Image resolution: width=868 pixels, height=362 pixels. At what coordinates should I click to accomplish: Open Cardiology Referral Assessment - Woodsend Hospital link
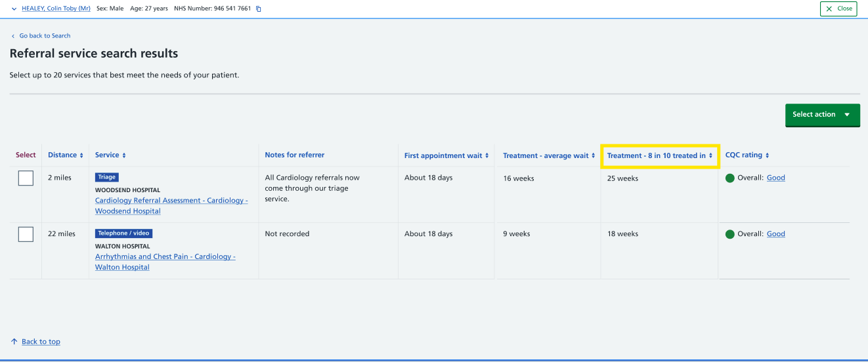pyautogui.click(x=171, y=206)
